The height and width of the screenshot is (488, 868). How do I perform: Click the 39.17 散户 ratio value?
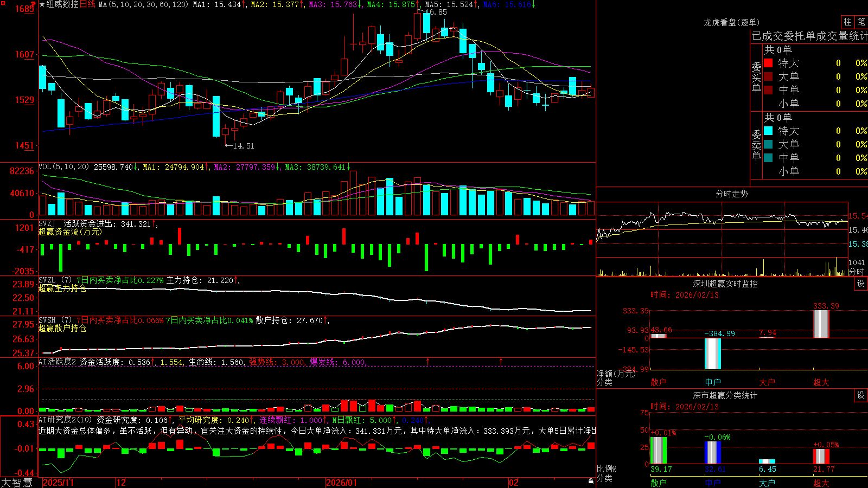(x=661, y=469)
